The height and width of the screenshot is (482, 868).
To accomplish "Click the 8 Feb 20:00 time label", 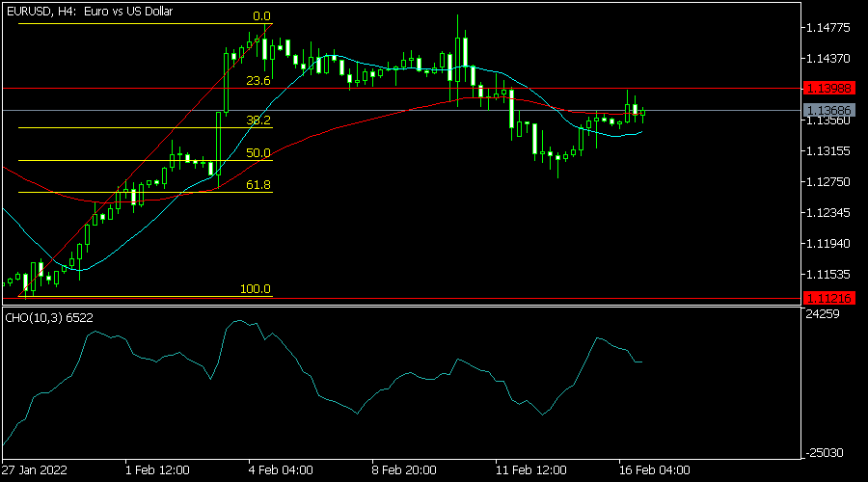I will click(404, 470).
